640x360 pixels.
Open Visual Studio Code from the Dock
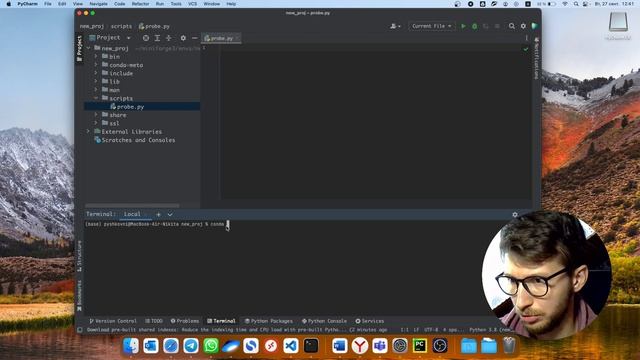coord(291,346)
